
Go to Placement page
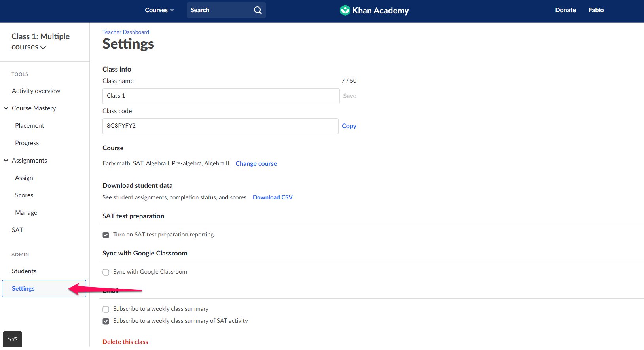(30, 125)
